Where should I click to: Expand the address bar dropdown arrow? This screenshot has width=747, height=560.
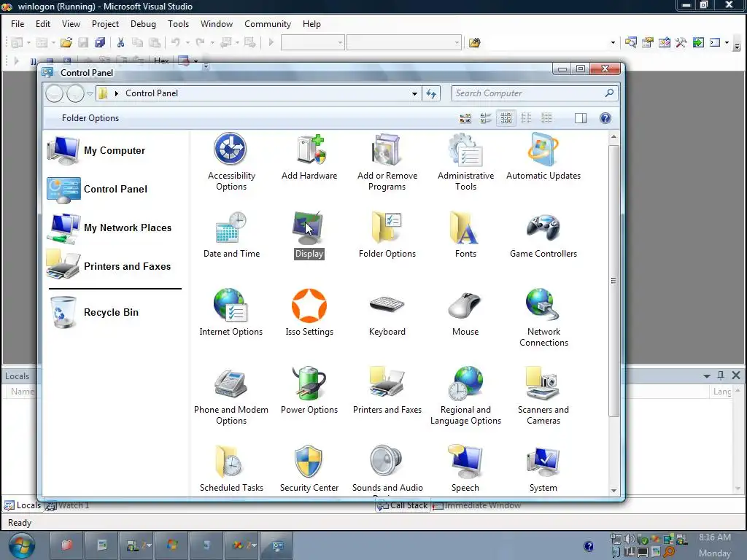click(414, 94)
